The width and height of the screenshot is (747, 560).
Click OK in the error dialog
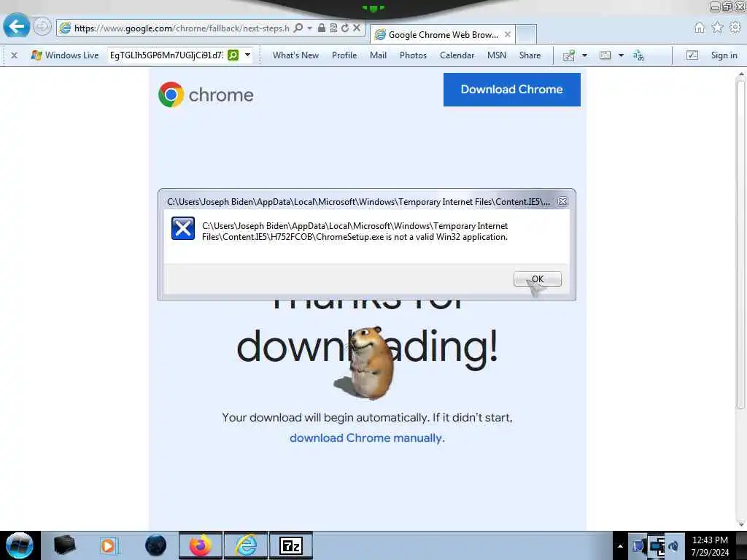point(538,279)
